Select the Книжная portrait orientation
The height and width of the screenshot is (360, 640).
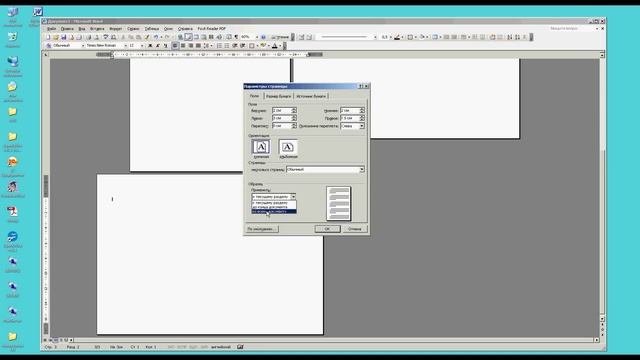261,147
